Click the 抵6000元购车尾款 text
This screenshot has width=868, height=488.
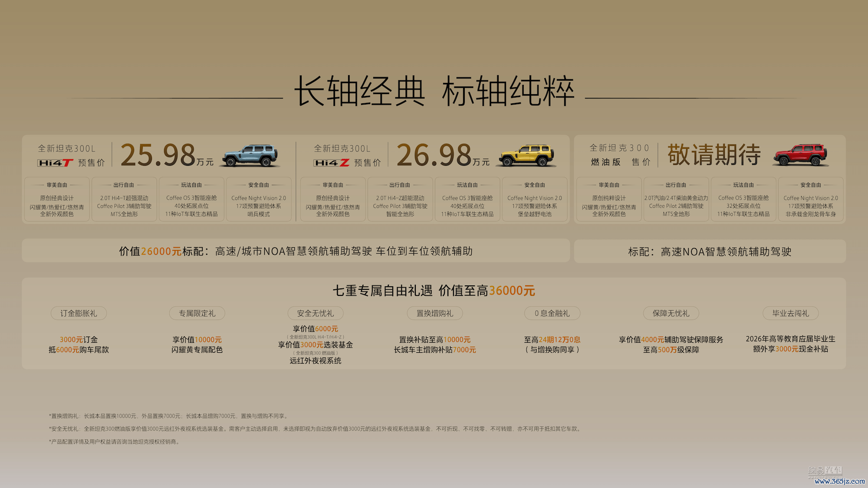[79, 350]
